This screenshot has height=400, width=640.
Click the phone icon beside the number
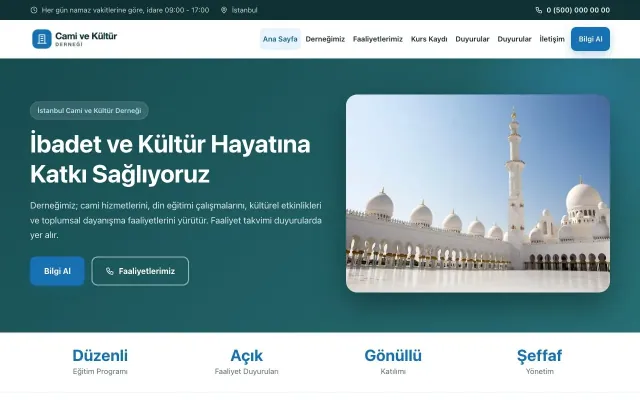click(x=539, y=10)
